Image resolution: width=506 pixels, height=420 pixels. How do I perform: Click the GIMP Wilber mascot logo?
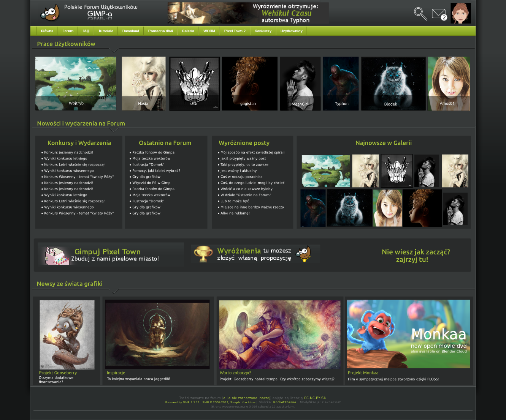pyautogui.click(x=50, y=13)
